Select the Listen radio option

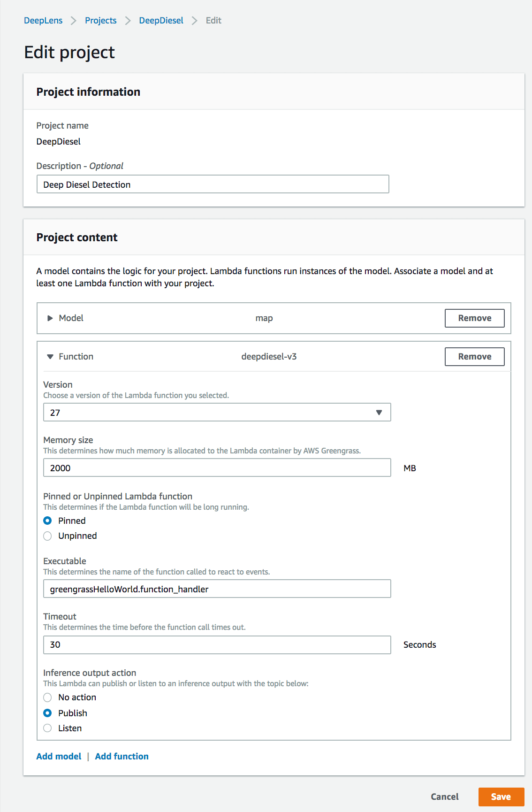click(47, 728)
